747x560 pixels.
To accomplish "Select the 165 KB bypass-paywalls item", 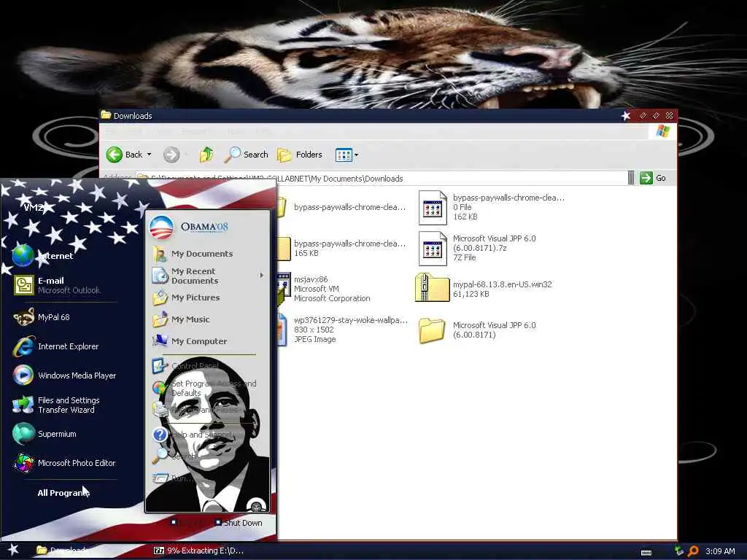I will [x=341, y=248].
